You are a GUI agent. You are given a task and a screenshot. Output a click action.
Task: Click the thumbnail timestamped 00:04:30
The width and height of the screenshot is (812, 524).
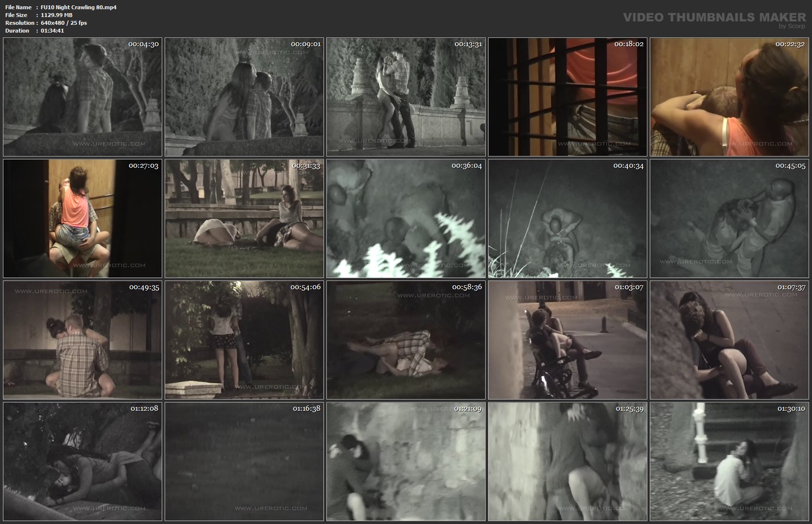(x=83, y=97)
